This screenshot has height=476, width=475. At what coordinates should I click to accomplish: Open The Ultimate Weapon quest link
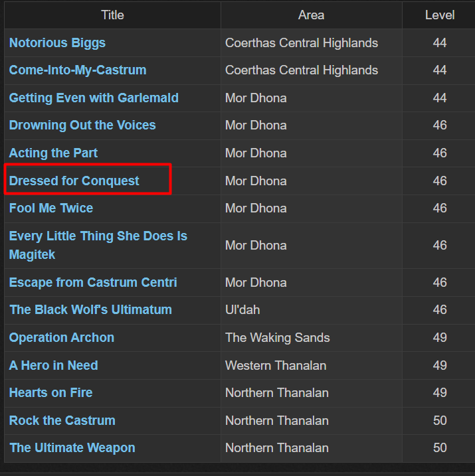coord(72,448)
